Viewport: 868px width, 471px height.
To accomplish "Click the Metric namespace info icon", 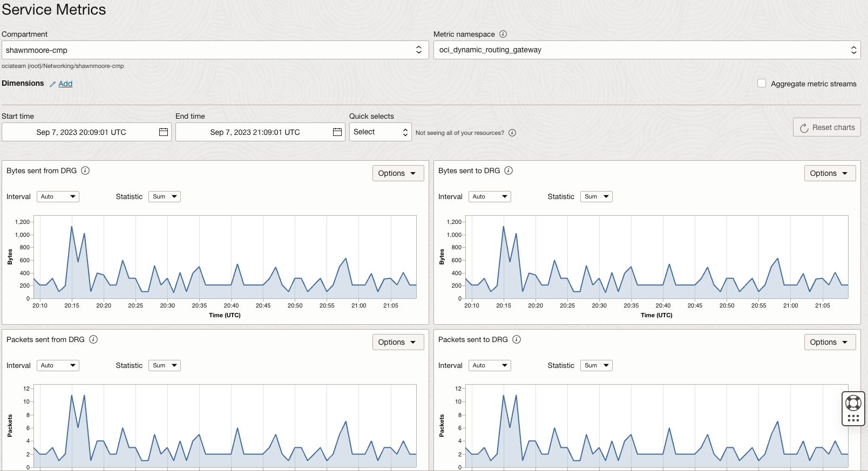I will [x=503, y=34].
